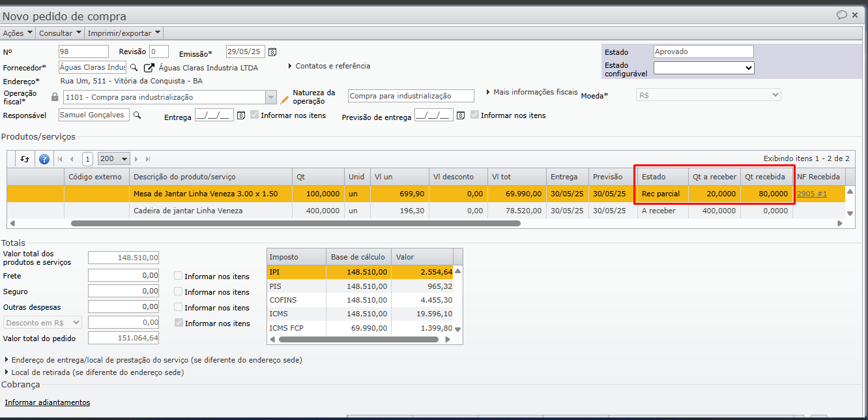Click the search icon next to Fornecedor
The height and width of the screenshot is (420, 868).
(x=134, y=67)
